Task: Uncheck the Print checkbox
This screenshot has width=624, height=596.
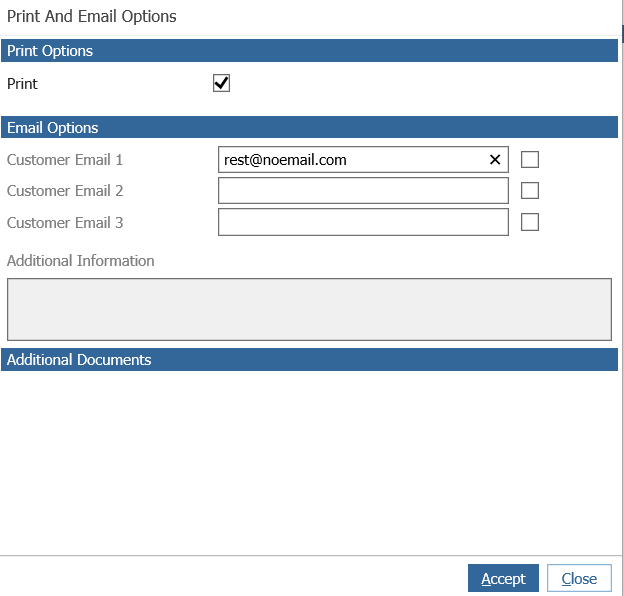Action: point(221,83)
